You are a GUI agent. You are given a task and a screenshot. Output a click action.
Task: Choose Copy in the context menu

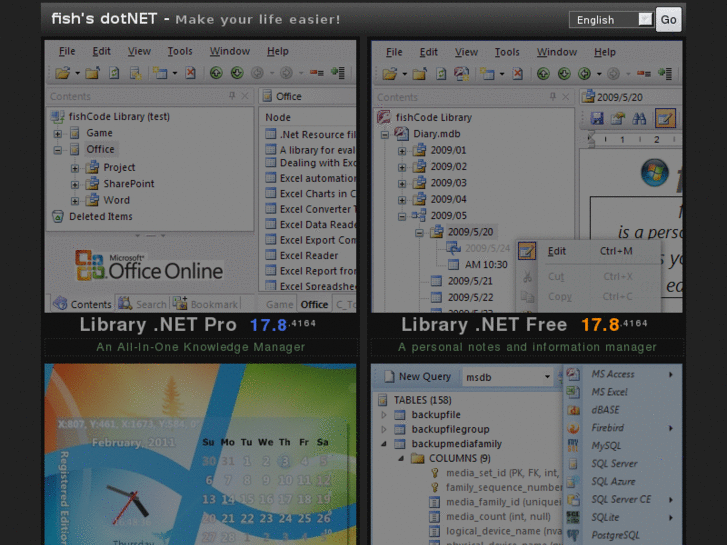click(x=588, y=296)
